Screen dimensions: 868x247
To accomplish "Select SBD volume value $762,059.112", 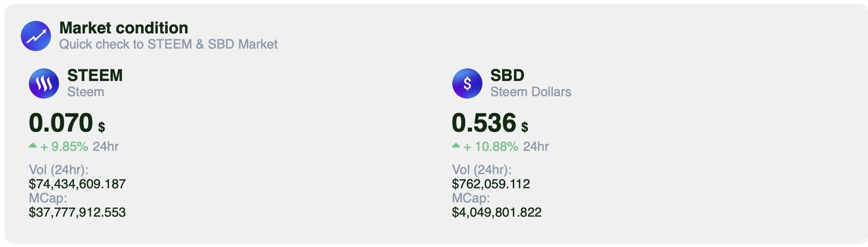I will tap(491, 184).
